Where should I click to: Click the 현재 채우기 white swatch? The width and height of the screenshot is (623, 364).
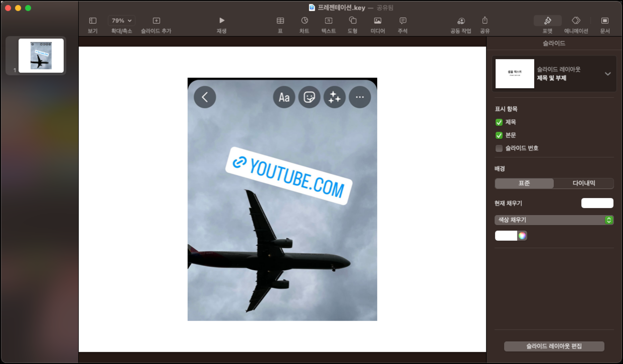coord(597,203)
